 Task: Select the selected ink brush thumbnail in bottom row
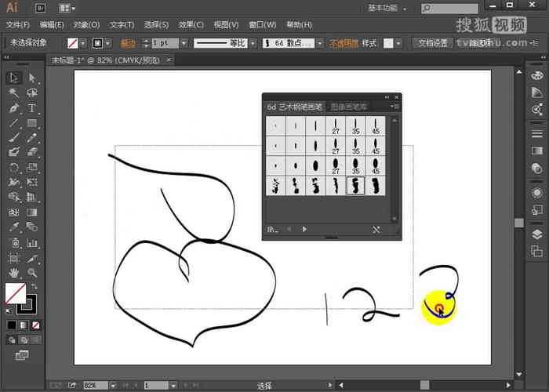tap(355, 186)
